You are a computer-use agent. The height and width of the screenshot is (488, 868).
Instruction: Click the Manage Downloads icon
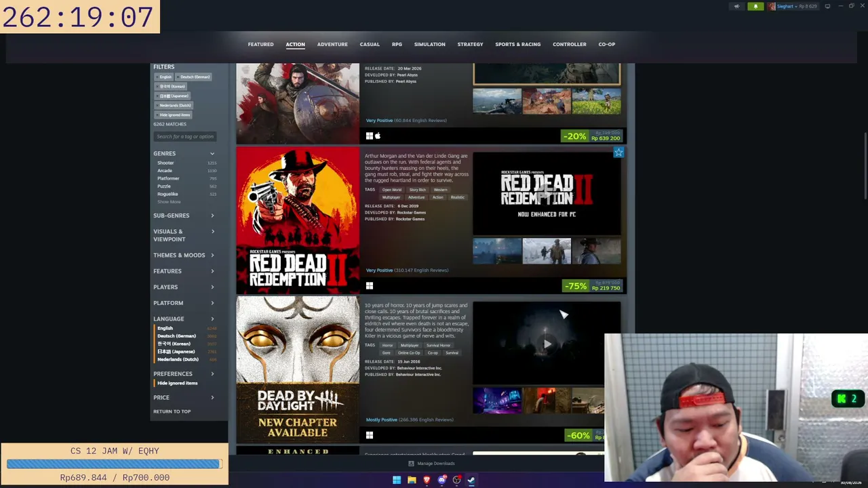pos(411,464)
